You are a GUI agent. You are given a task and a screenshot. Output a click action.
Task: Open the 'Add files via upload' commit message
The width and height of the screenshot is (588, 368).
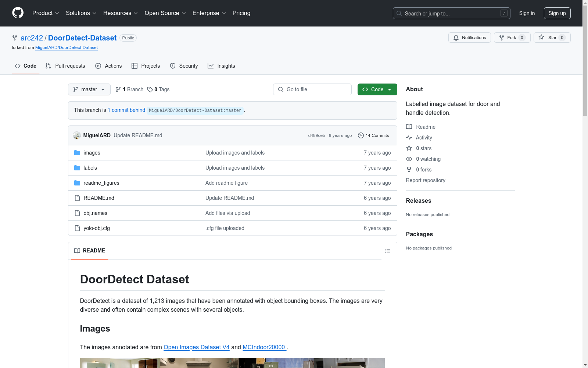tap(227, 213)
